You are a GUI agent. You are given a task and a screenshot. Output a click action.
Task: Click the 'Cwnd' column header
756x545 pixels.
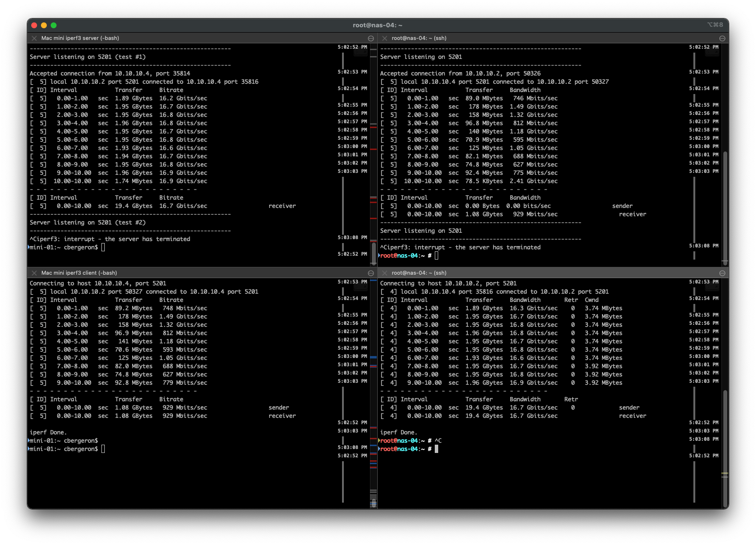tap(592, 300)
